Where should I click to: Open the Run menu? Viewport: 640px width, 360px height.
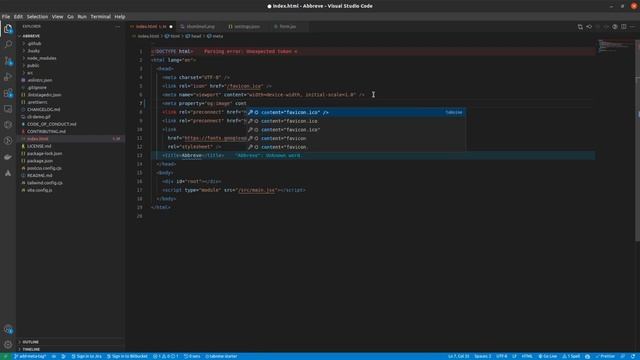pos(82,17)
